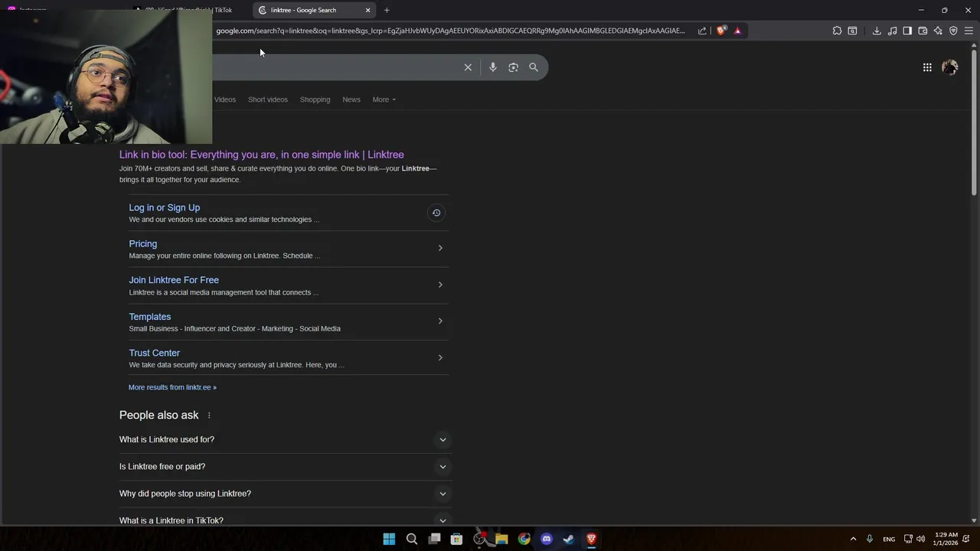Open Brave Shields lion icon
This screenshot has width=980, height=551.
pos(721,31)
